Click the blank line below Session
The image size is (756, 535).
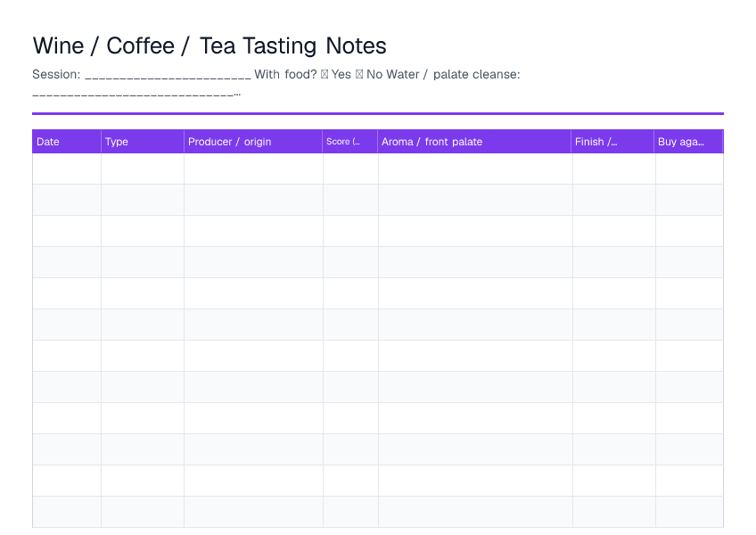pos(136,95)
